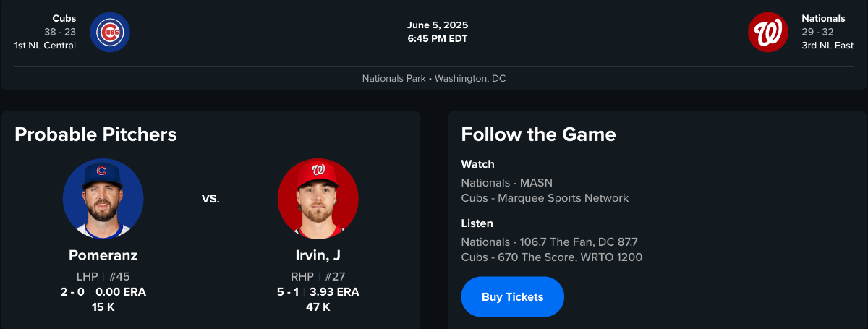
Task: Click Cubs 670 The Score radio listing
Action: tap(551, 257)
